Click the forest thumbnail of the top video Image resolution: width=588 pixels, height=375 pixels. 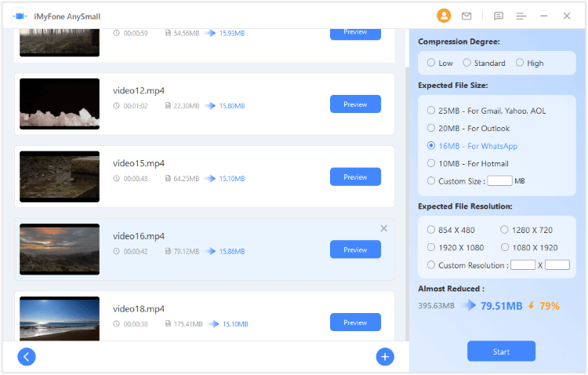click(x=60, y=43)
